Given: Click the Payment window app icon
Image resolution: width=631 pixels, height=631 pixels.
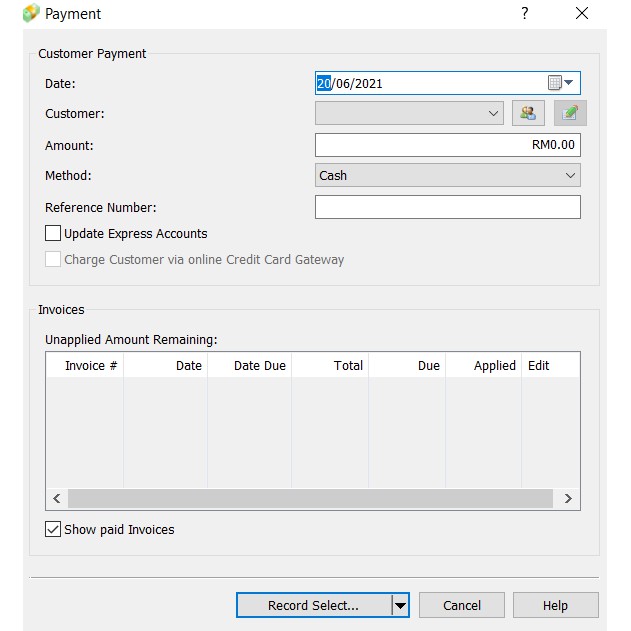Looking at the screenshot, I should [x=31, y=14].
